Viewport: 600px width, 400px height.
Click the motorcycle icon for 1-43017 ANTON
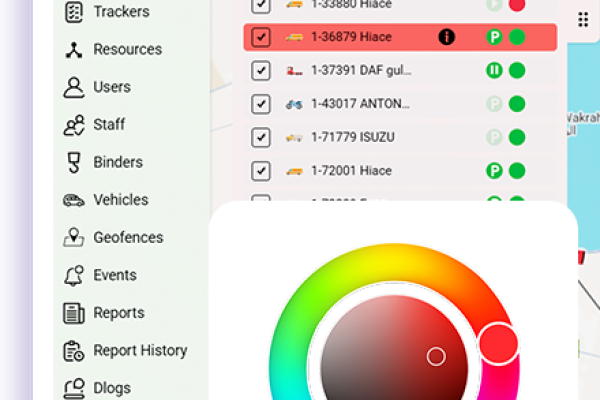click(x=294, y=104)
